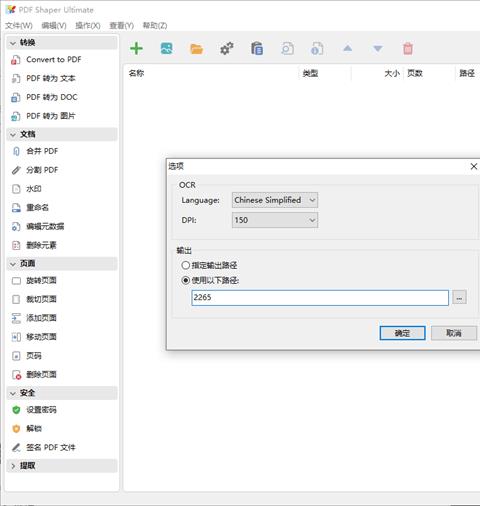Close the 选项 options dialog

(473, 166)
